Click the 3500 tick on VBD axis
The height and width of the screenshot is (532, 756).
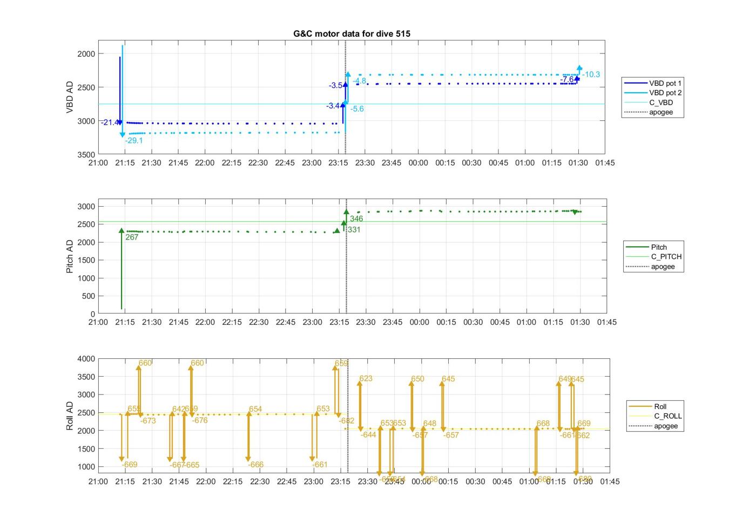(86, 155)
